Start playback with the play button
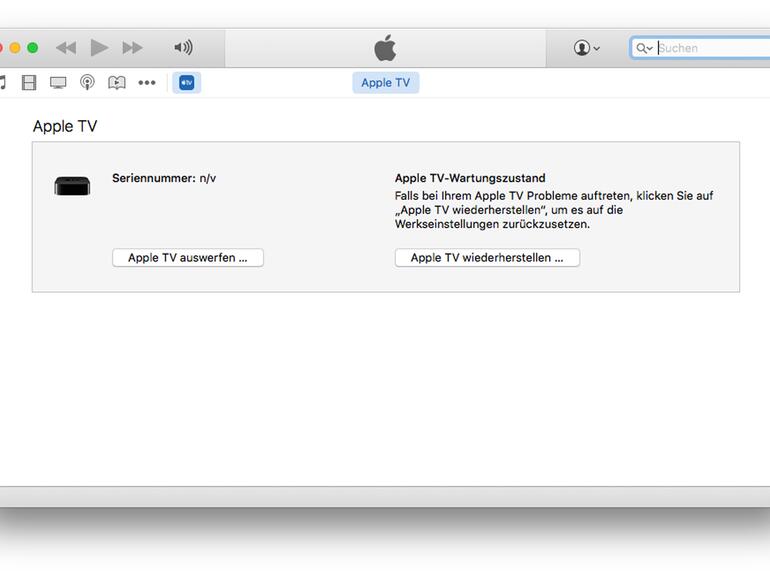The image size is (770, 578). pos(100,48)
